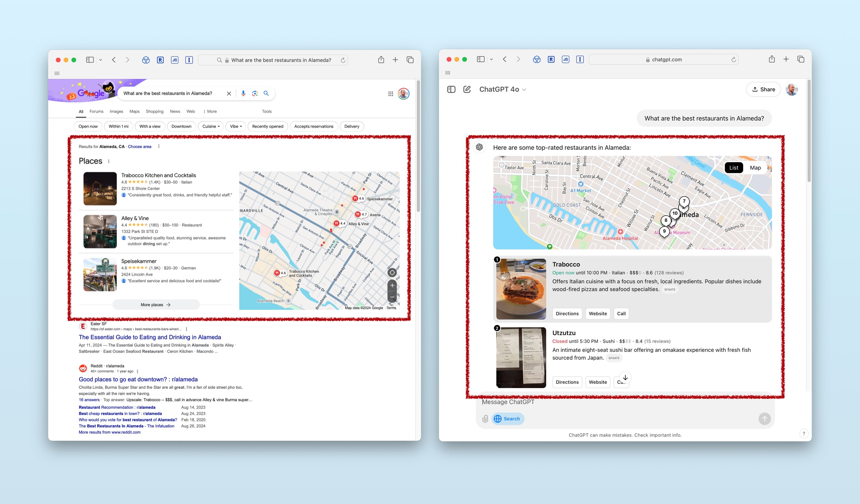The image size is (860, 504).
Task: Expand the Vibe filter dropdown
Action: click(235, 126)
